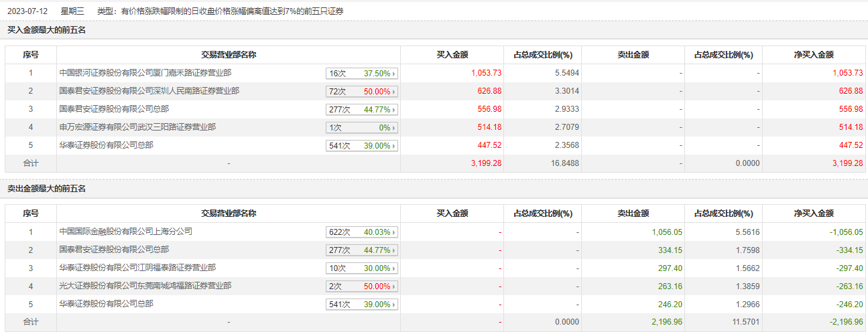Select the 卖出金额最大的前五名 section header
Screen dimensions: 868x334
pyautogui.click(x=46, y=189)
